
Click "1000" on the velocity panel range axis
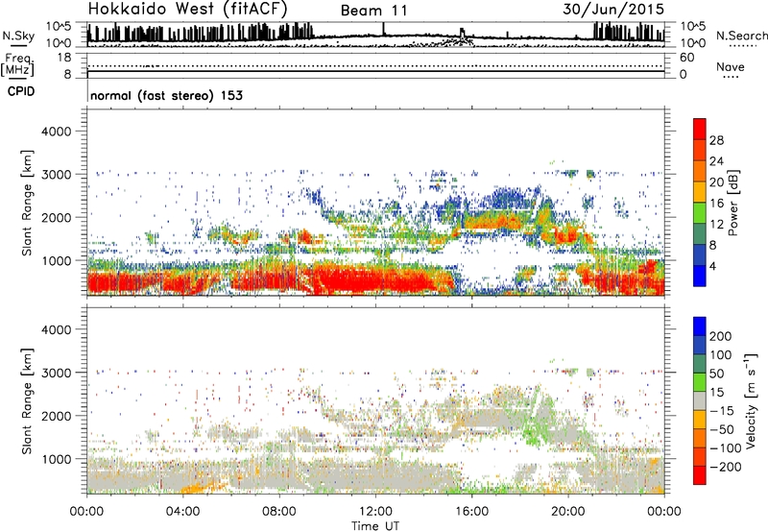(x=56, y=459)
